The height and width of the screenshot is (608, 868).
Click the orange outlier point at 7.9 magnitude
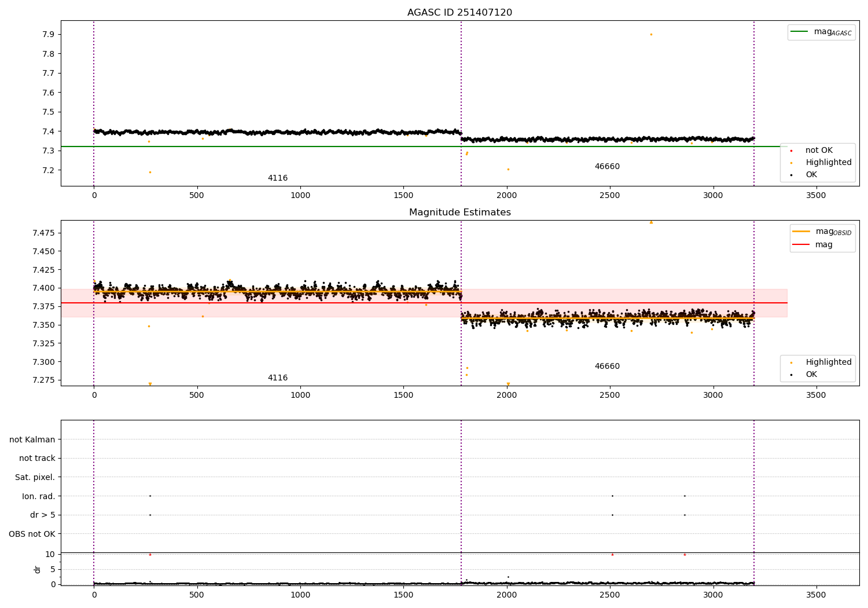tap(651, 35)
